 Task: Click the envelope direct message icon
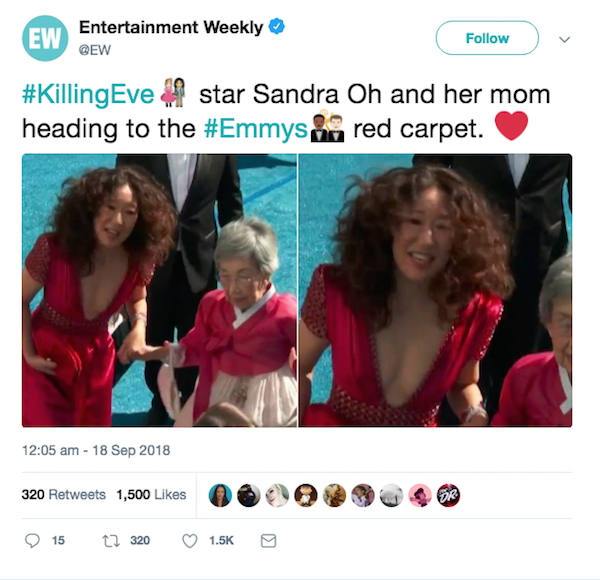268,541
